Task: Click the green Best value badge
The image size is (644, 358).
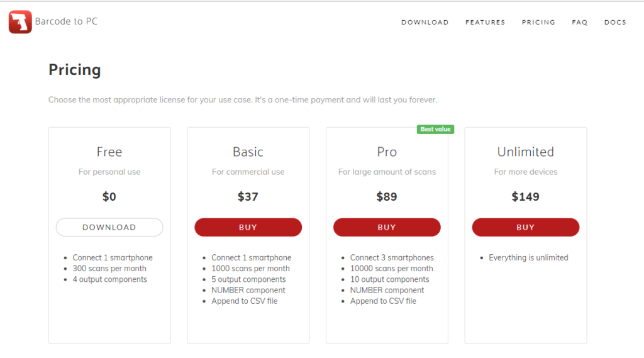Action: tap(435, 129)
